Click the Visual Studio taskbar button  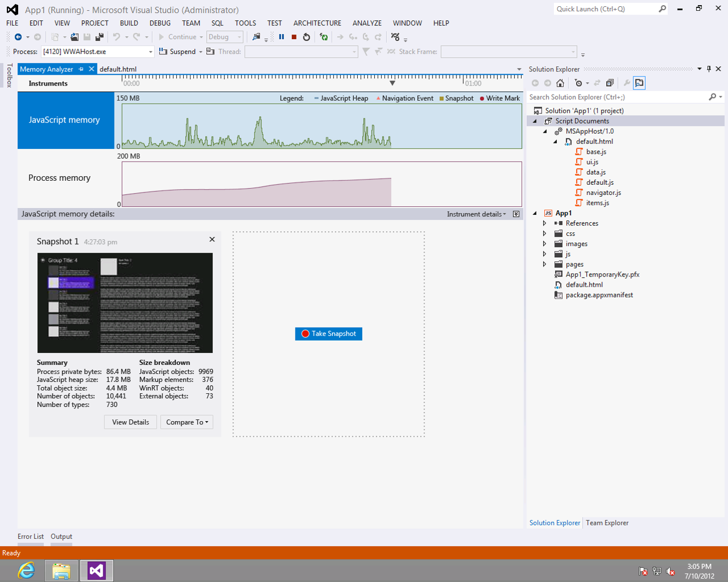[96, 571]
